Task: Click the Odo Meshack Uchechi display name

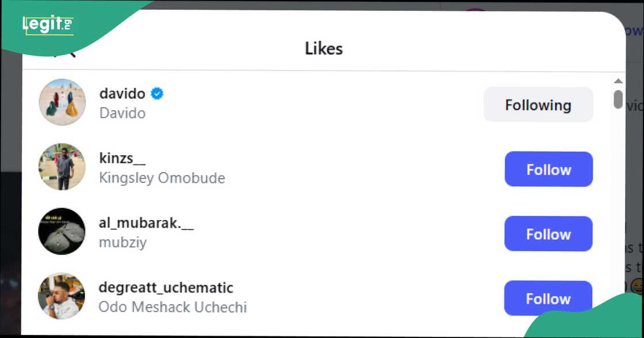Action: 172,307
